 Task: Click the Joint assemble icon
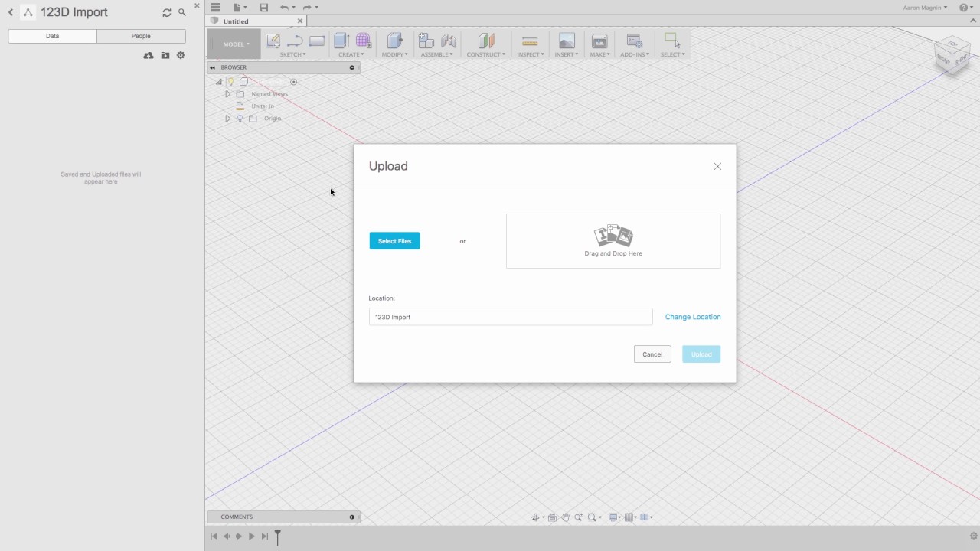[x=449, y=41]
